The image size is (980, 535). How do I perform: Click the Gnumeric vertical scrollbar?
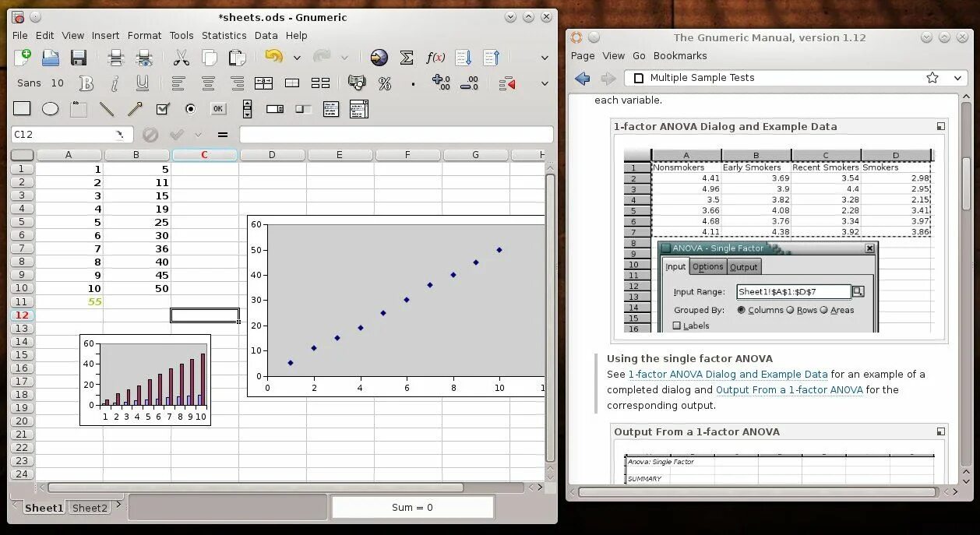[550, 319]
